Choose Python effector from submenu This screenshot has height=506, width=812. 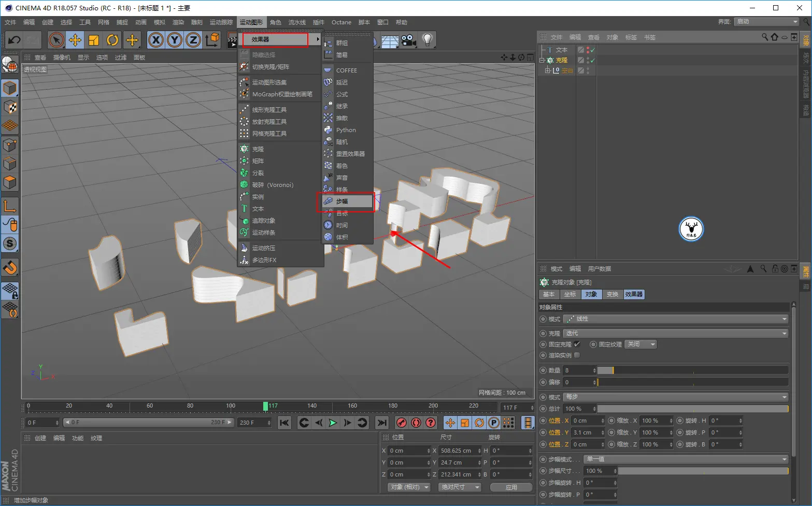pos(345,130)
